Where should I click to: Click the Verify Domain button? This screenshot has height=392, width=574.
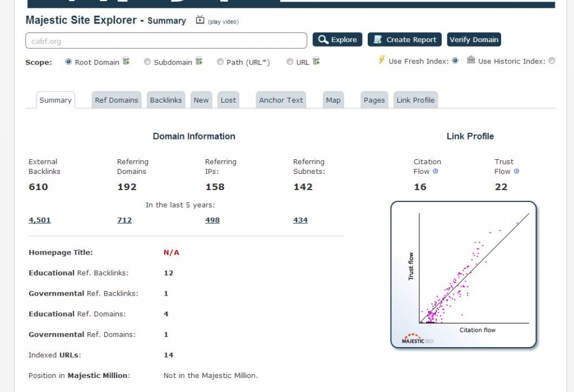[x=474, y=40]
